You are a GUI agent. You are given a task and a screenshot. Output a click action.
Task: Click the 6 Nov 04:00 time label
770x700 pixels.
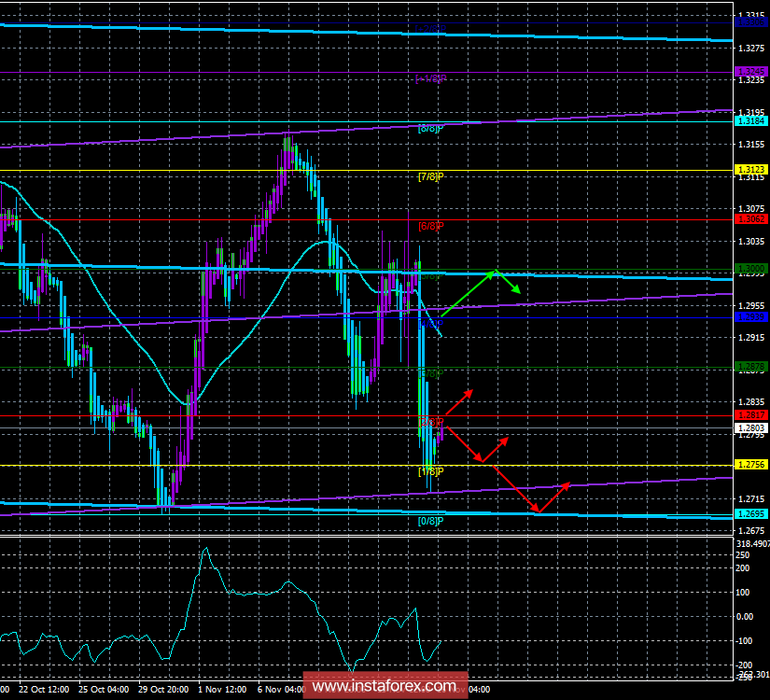click(281, 689)
